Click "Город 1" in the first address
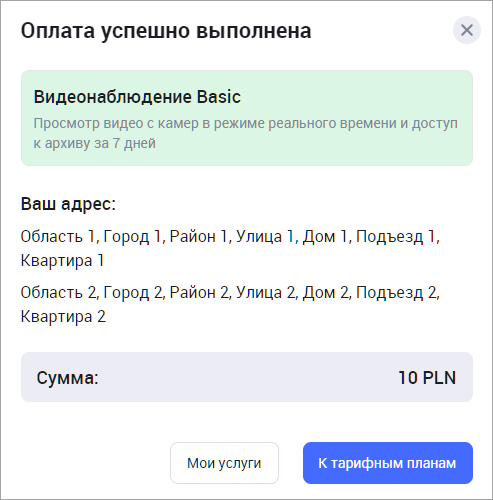The image size is (493, 500). pyautogui.click(x=132, y=237)
